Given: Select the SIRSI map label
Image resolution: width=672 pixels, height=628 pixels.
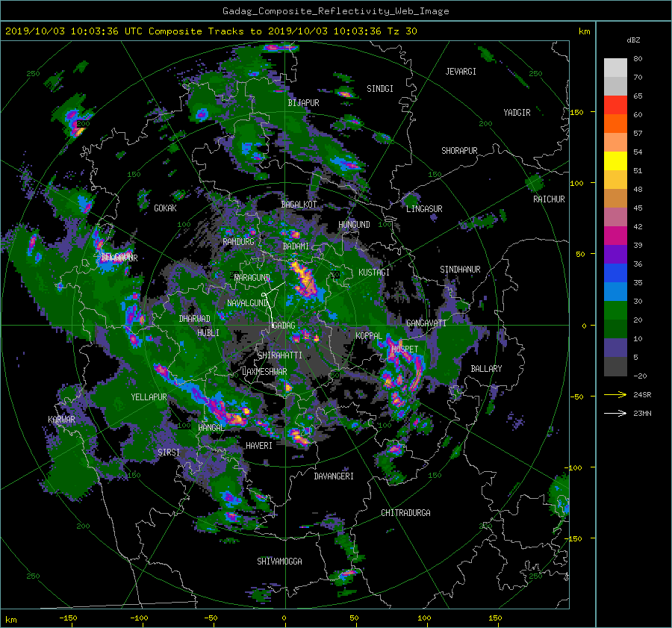Looking at the screenshot, I should coord(169,453).
